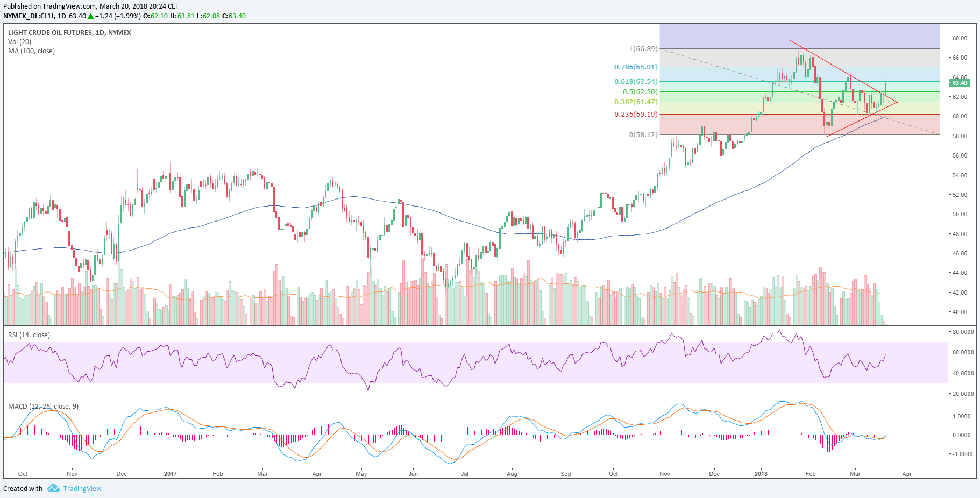Select the 'Vol (20)' indicator label
The width and height of the screenshot is (980, 498).
pos(20,41)
